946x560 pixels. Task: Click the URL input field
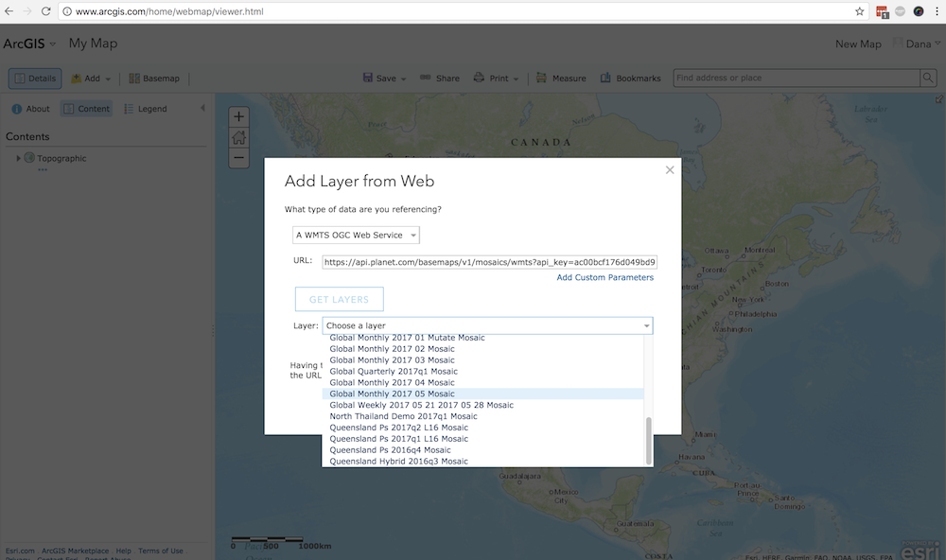tap(489, 262)
